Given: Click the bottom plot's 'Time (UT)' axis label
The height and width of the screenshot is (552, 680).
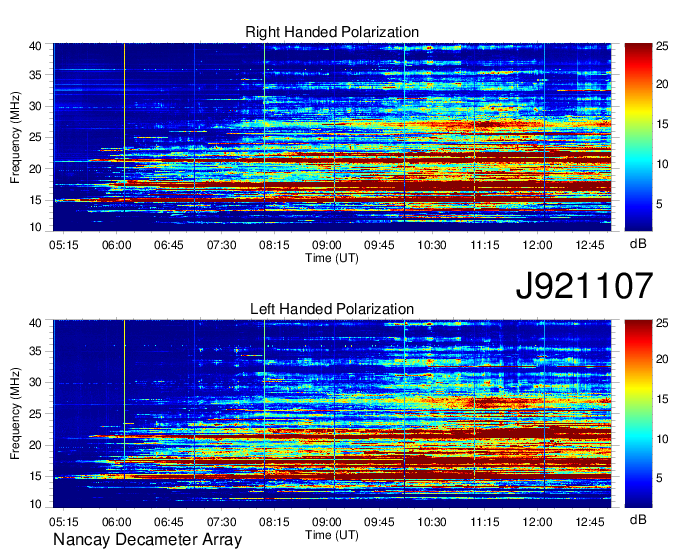Looking at the screenshot, I should click(332, 535).
